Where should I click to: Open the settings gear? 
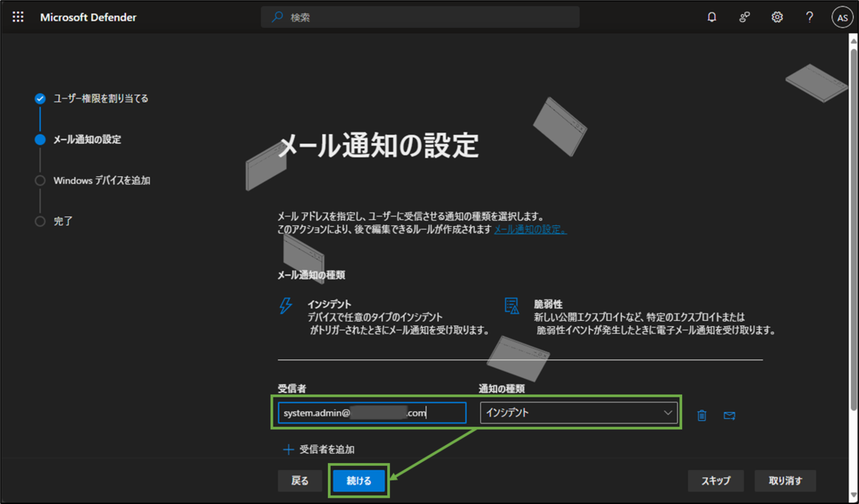(x=777, y=17)
